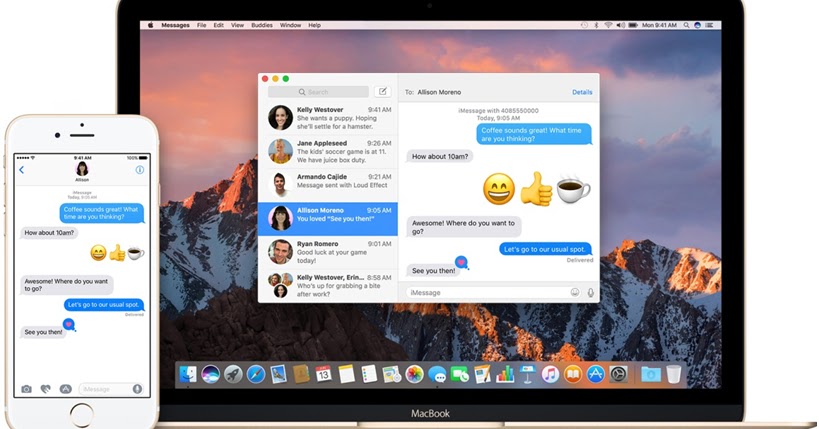Open iBooks from the Dock
This screenshot has height=429, width=819.
(x=573, y=374)
